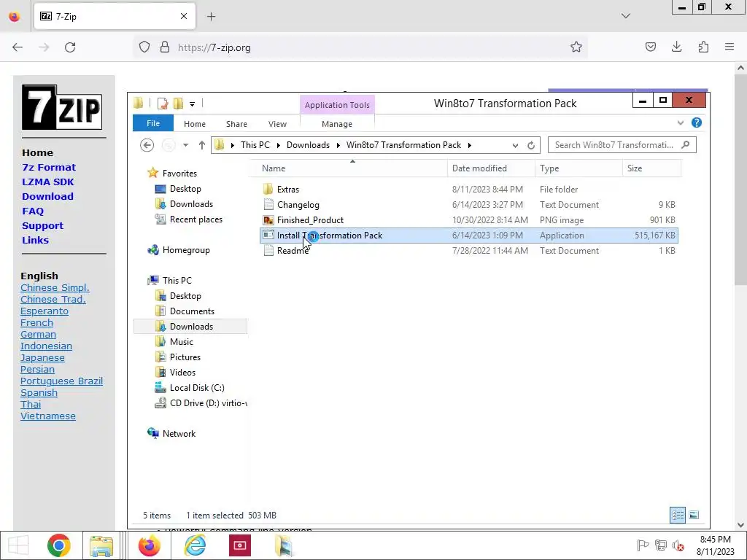Click Save to Pocket icon

click(650, 47)
